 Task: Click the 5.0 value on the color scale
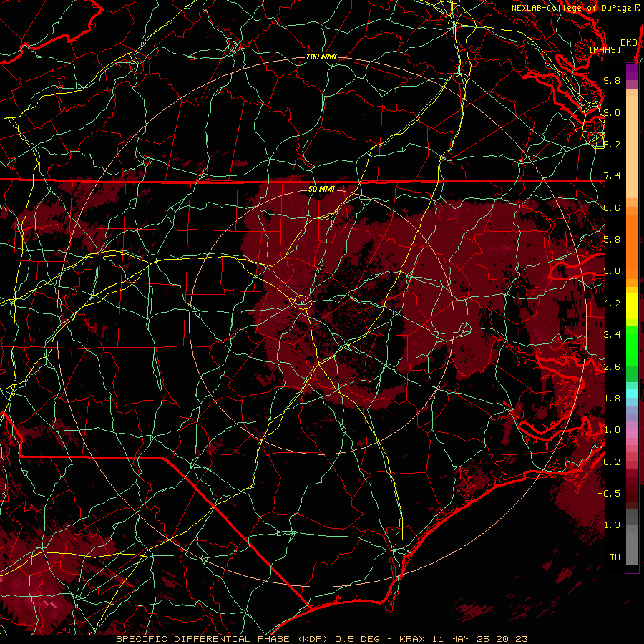[612, 271]
